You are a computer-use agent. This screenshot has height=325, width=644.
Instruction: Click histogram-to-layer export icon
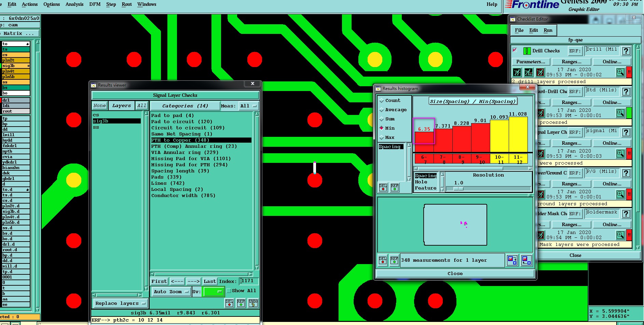pyautogui.click(x=512, y=260)
